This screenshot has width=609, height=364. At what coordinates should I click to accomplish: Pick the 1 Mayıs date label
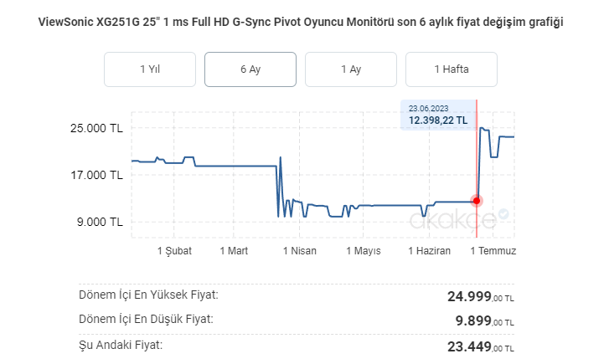pos(364,251)
